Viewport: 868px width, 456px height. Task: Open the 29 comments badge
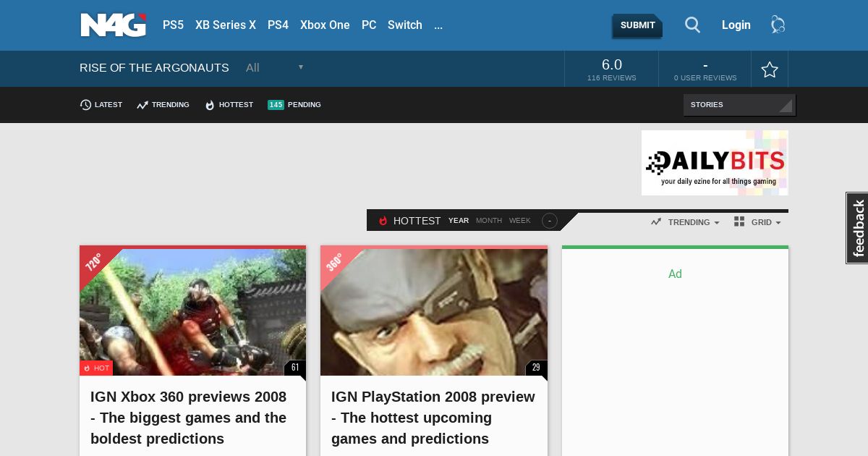click(x=536, y=368)
